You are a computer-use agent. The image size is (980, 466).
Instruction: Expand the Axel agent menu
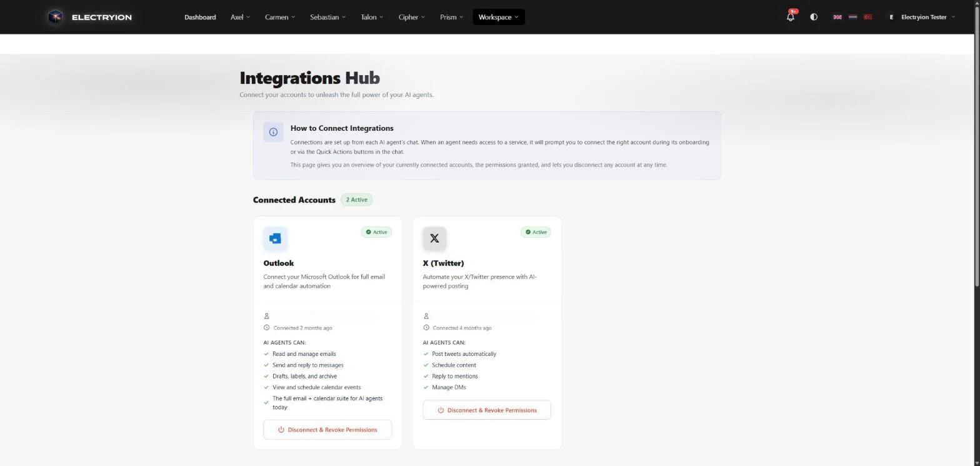(240, 17)
